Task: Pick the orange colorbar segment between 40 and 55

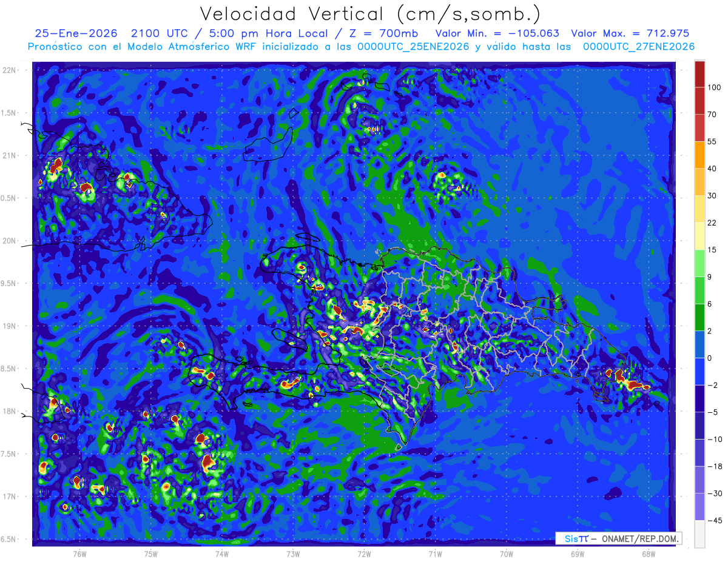Action: click(x=699, y=155)
